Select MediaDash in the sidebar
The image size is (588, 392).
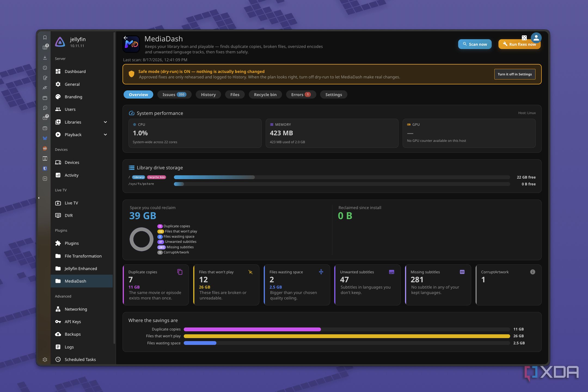tap(81, 281)
